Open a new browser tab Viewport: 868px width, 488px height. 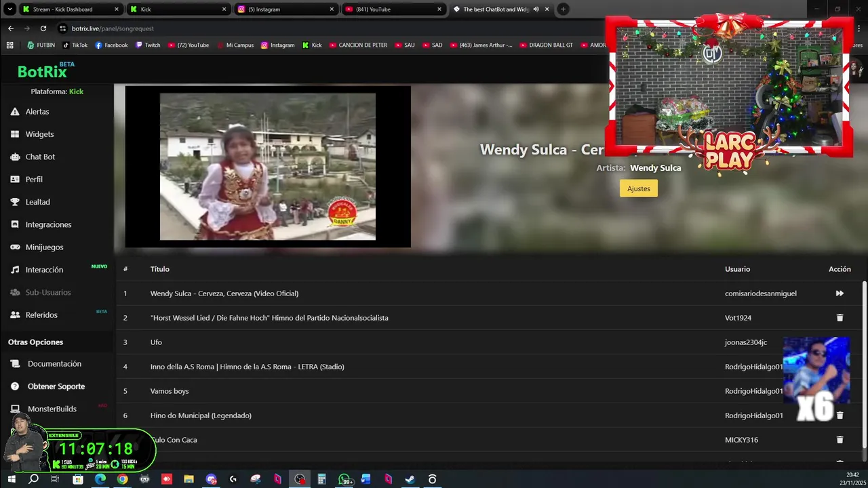tap(563, 9)
